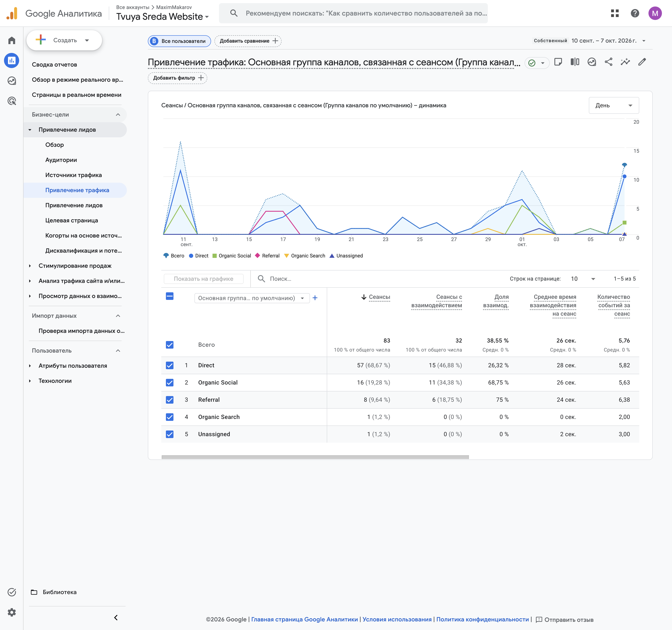Uncheck the Organic Search row checkbox

pyautogui.click(x=170, y=417)
